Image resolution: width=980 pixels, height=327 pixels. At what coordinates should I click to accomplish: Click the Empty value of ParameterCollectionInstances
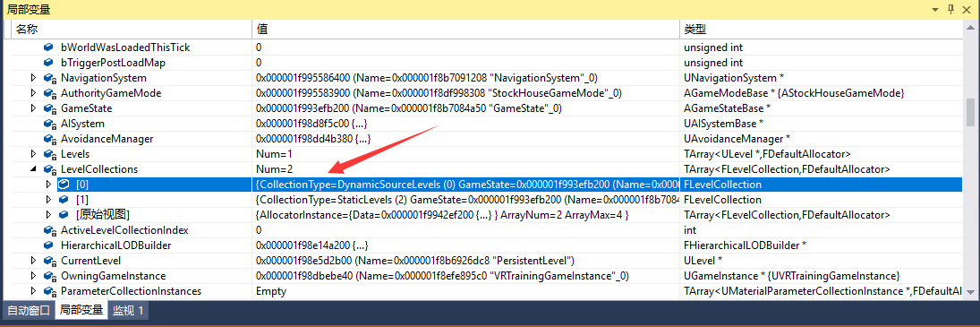point(270,291)
